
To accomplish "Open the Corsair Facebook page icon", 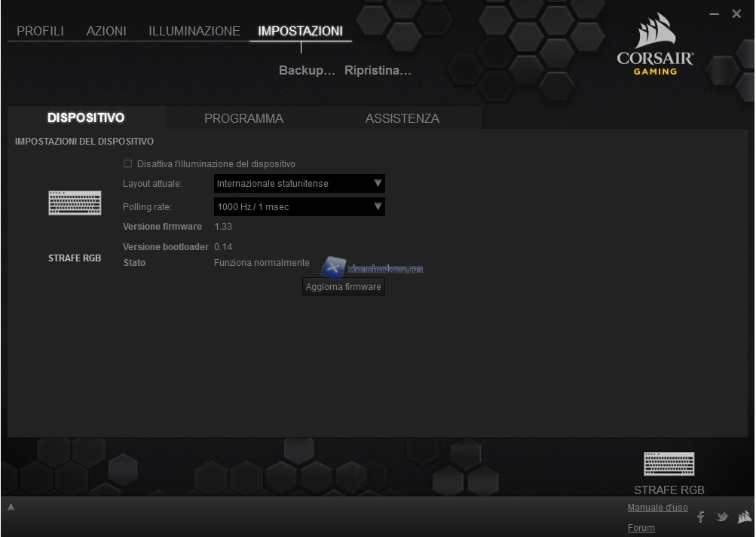I will click(701, 517).
